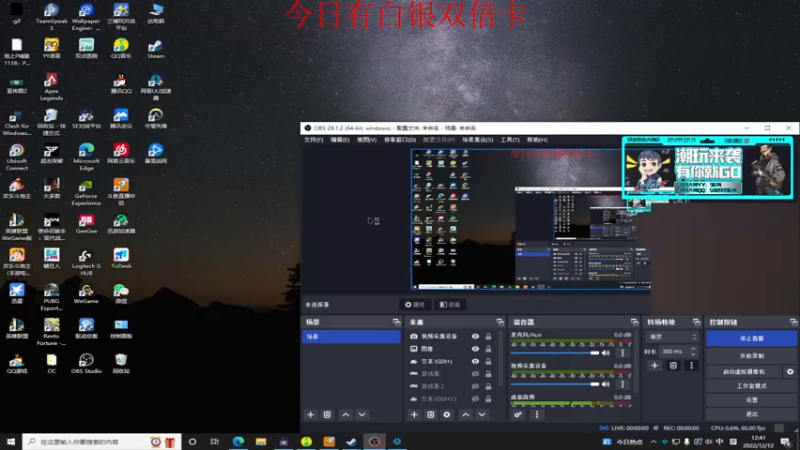
Task: Move the selected scene down
Action: (362, 415)
